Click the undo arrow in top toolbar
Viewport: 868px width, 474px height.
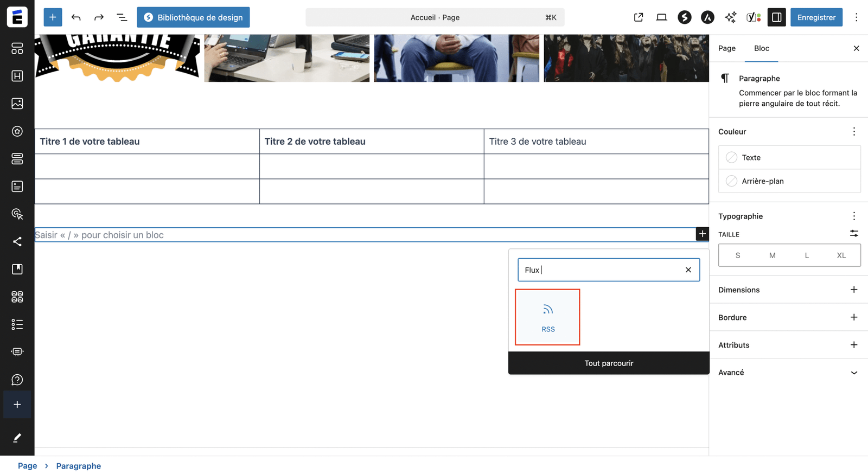[x=76, y=17]
